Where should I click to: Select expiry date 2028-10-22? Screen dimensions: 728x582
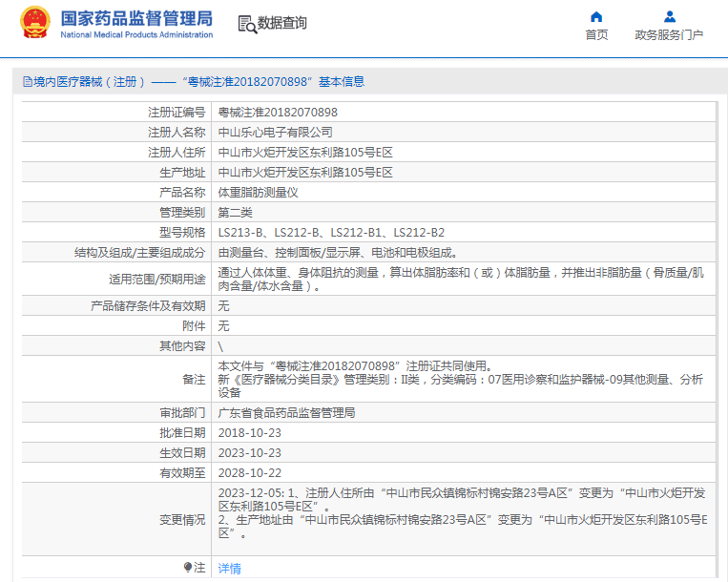point(250,473)
